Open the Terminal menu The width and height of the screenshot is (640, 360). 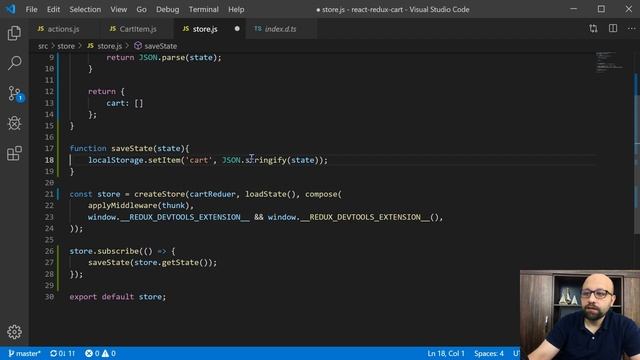pos(203,9)
